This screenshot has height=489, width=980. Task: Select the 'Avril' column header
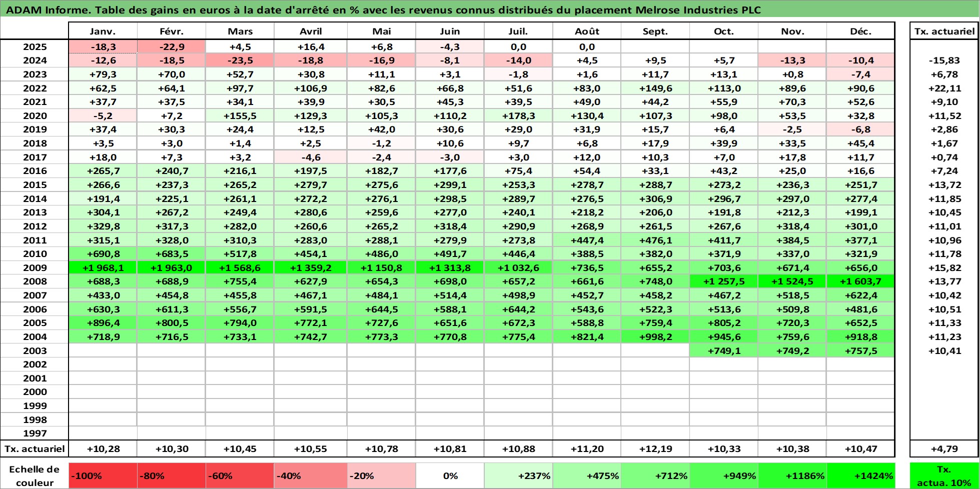(x=310, y=31)
